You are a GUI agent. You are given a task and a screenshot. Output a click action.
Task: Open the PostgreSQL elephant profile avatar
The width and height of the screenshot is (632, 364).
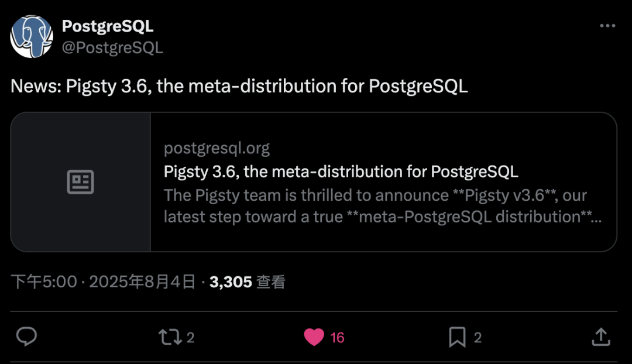coord(32,37)
